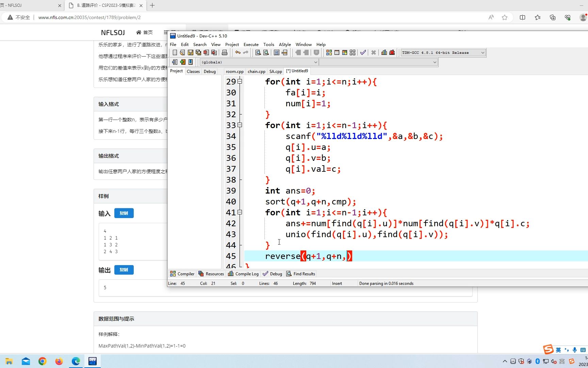The height and width of the screenshot is (368, 588).
Task: Open the Tools menu
Action: point(268,44)
